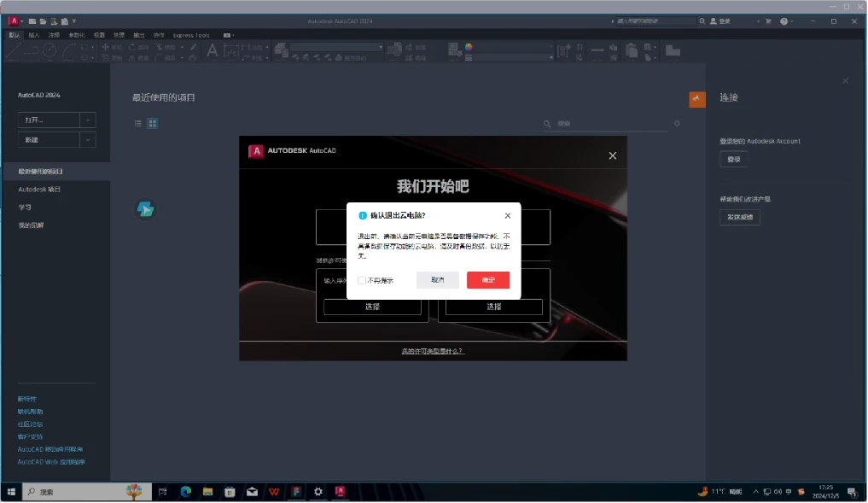
Task: Open Microsoft Edge from the taskbar
Action: point(185,491)
